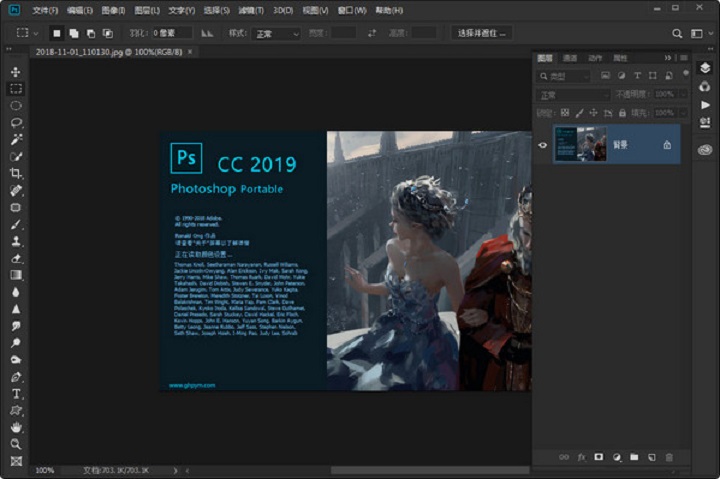
Task: Open the 填充 fill slider arrow
Action: (683, 113)
